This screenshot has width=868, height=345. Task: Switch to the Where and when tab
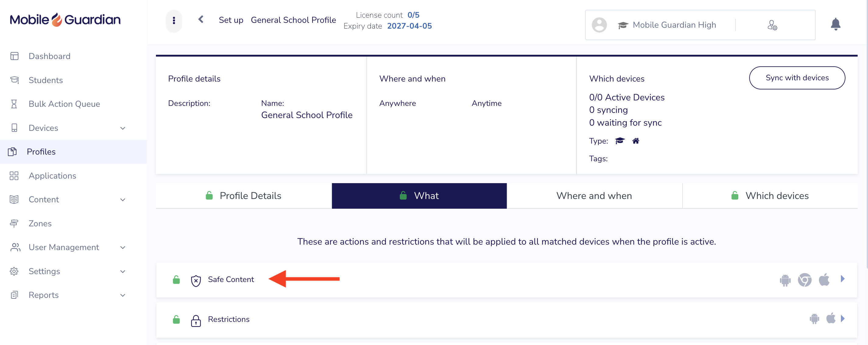click(594, 196)
